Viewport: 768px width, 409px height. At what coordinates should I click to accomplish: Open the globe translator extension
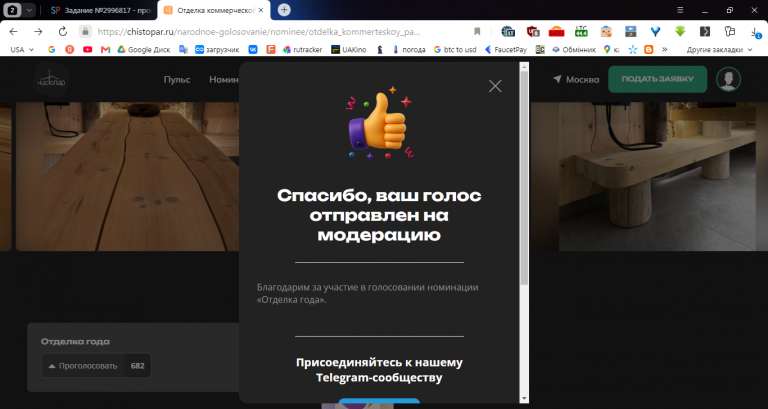pyautogui.click(x=508, y=31)
